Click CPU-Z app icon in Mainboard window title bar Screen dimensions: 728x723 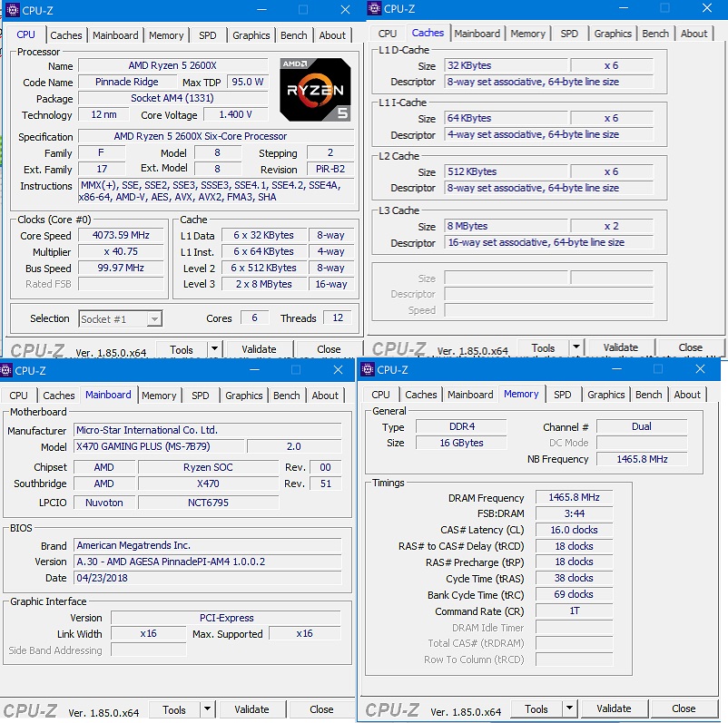coord(6,370)
